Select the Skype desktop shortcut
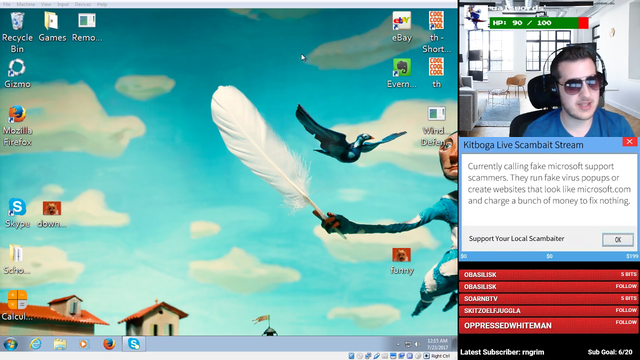The image size is (640, 360). (17, 213)
